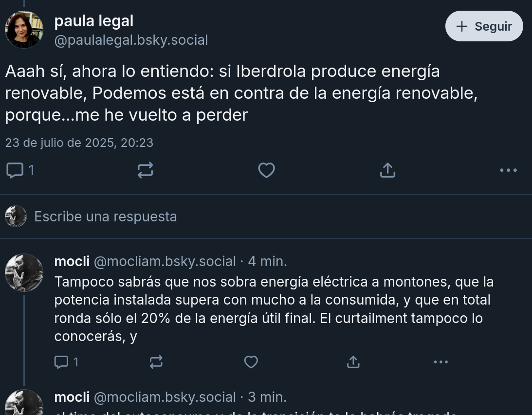Open more options on paula legal's post
532x415 pixels.
tap(508, 170)
